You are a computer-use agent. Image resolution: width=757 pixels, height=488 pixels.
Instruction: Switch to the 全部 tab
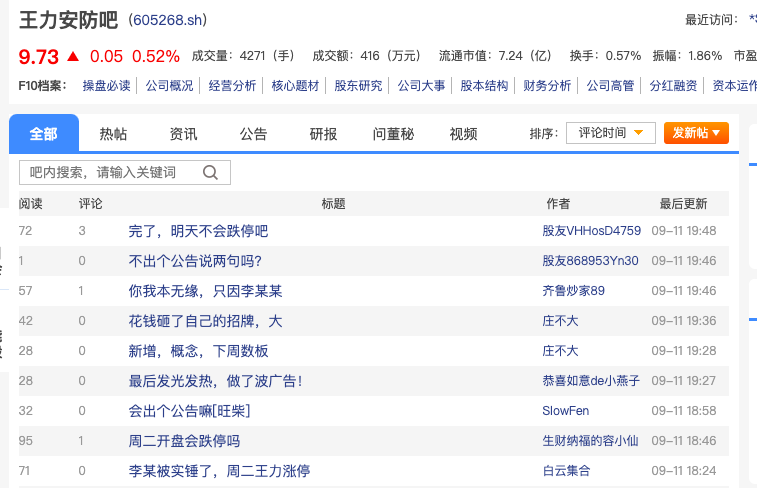(44, 133)
